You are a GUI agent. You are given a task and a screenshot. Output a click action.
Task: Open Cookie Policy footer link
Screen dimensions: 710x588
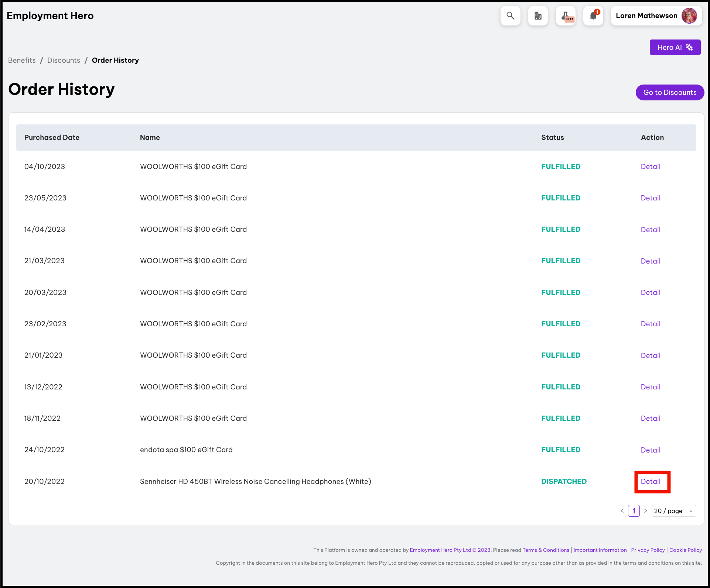(685, 550)
